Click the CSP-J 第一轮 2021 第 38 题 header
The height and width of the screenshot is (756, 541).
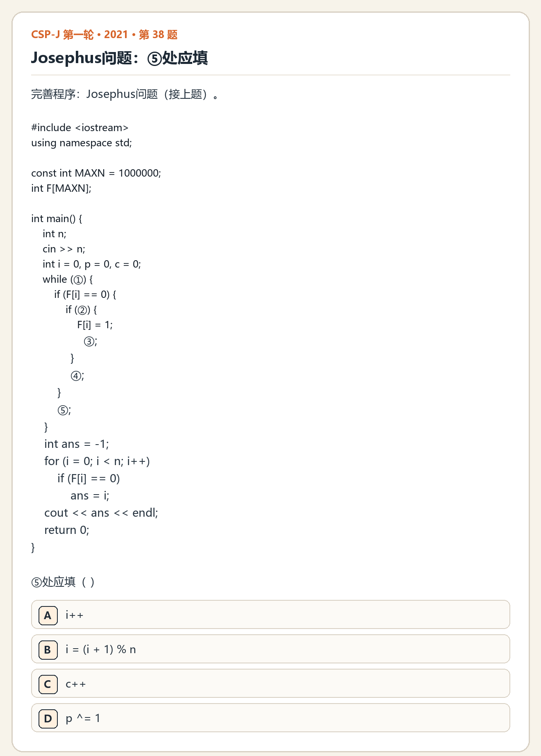coord(105,34)
